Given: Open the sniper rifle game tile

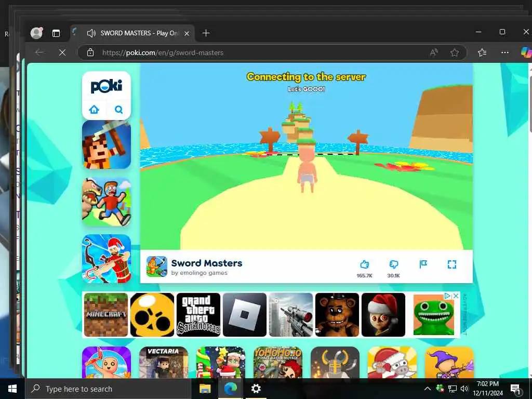Looking at the screenshot, I should (291, 315).
